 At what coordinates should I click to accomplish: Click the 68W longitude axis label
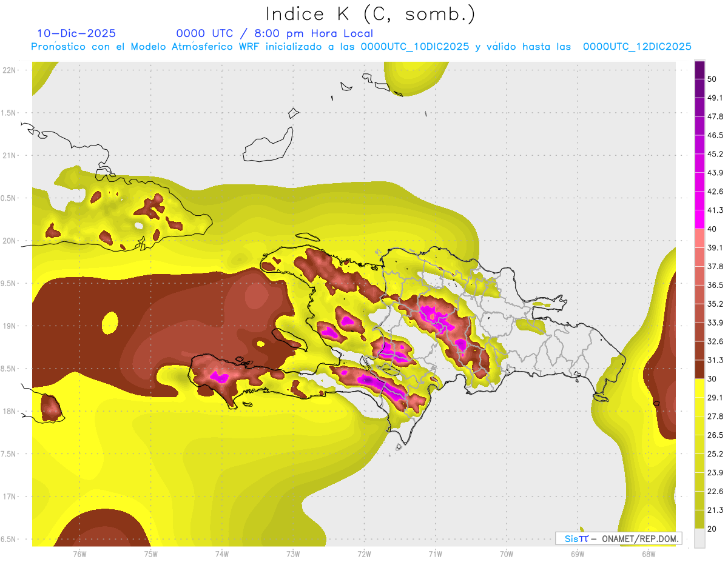(x=649, y=554)
